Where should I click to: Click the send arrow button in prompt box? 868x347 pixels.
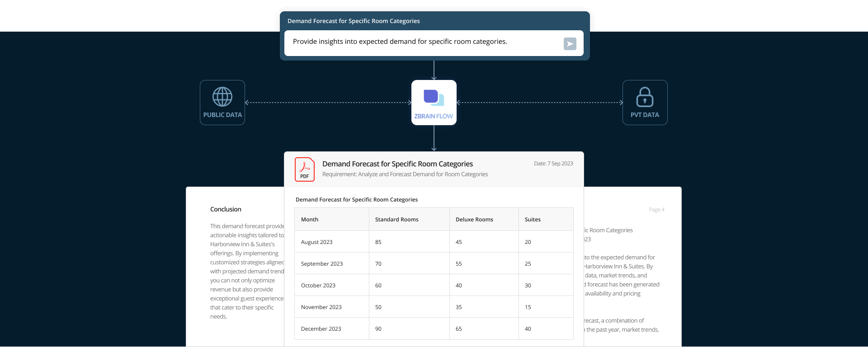(x=570, y=43)
